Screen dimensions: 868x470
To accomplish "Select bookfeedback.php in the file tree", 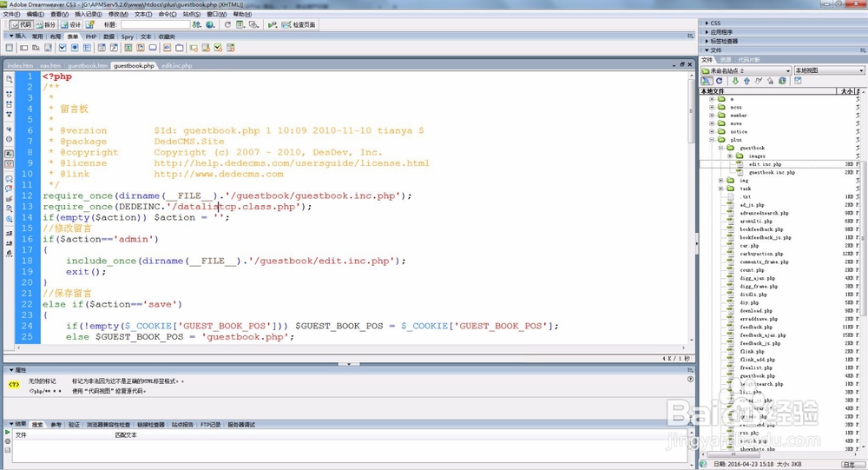I will 761,229.
